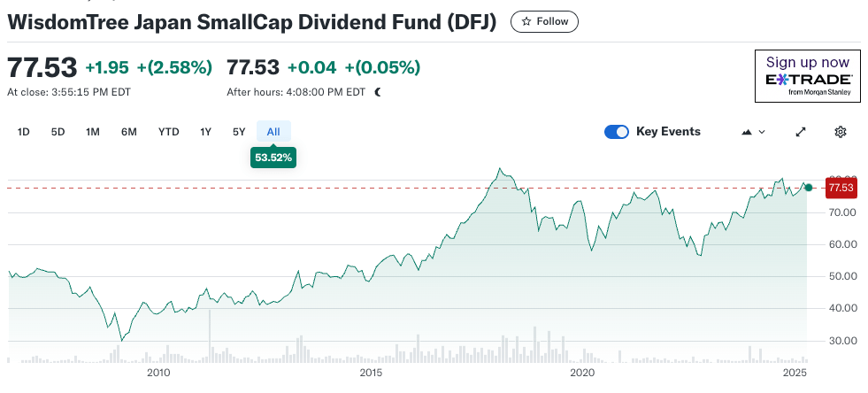Click the after hours moon icon
The image size is (868, 393).
pos(378,91)
